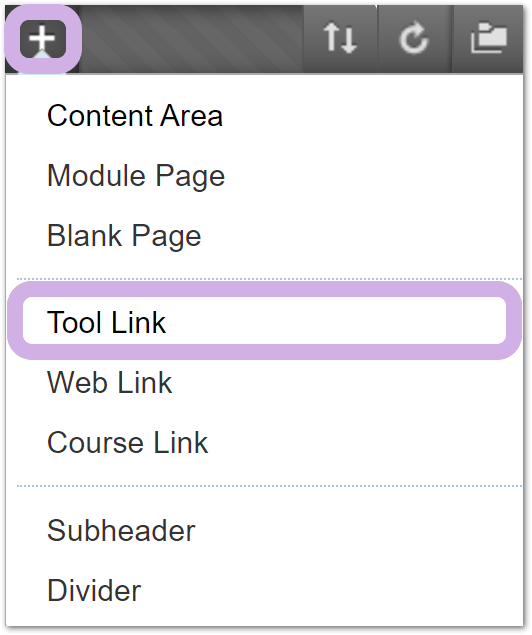Collapse the add menu via plus button

coord(43,38)
